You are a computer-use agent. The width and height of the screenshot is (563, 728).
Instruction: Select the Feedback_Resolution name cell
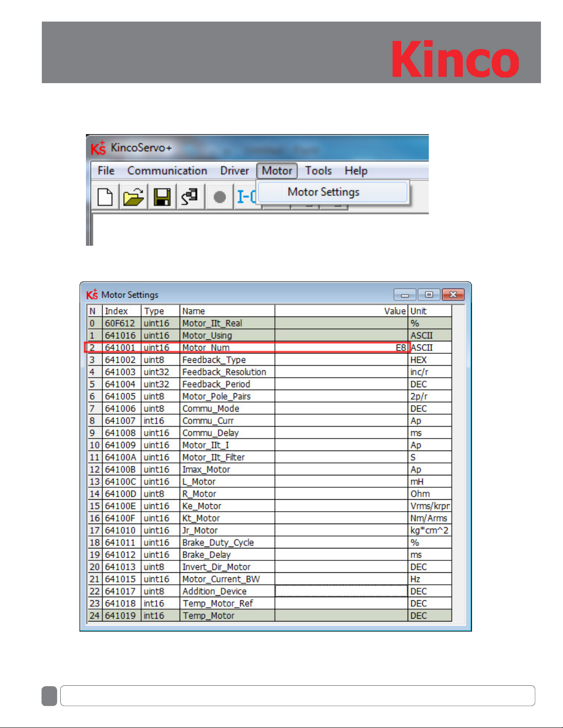[x=227, y=372]
